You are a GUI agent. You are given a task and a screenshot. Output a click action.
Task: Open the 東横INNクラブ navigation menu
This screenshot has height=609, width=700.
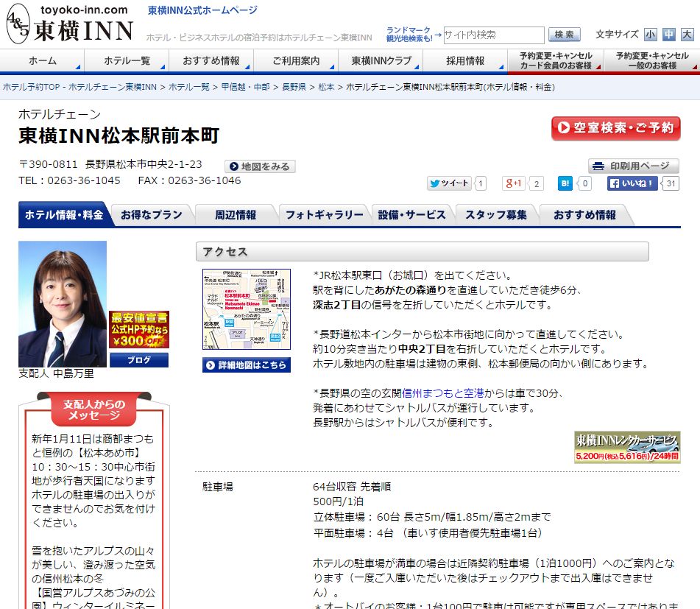coord(381,60)
